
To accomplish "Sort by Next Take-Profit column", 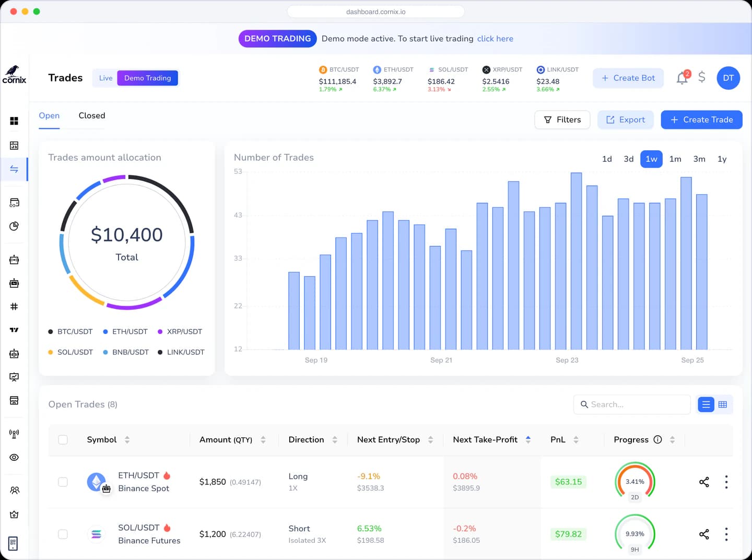I will click(528, 439).
